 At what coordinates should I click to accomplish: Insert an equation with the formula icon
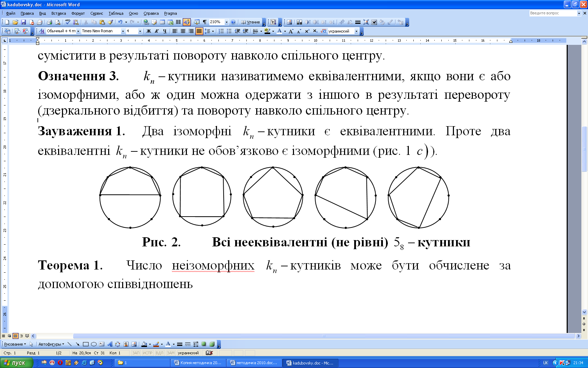pos(324,31)
